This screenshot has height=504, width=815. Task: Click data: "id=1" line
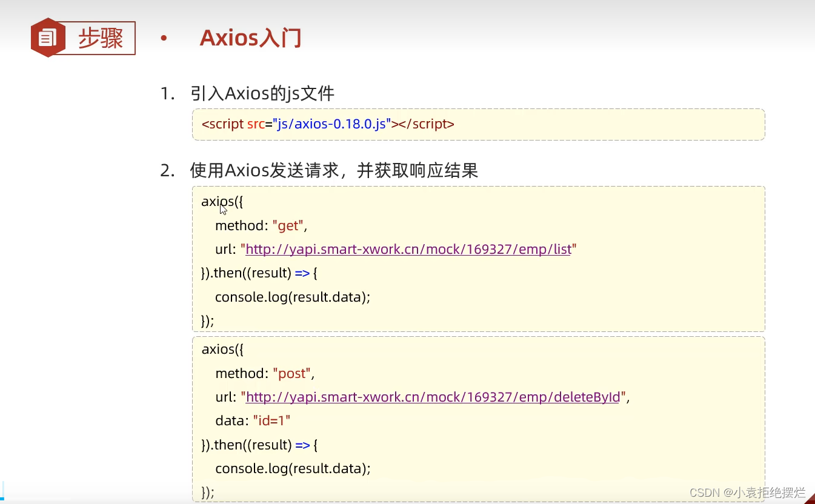click(x=253, y=420)
